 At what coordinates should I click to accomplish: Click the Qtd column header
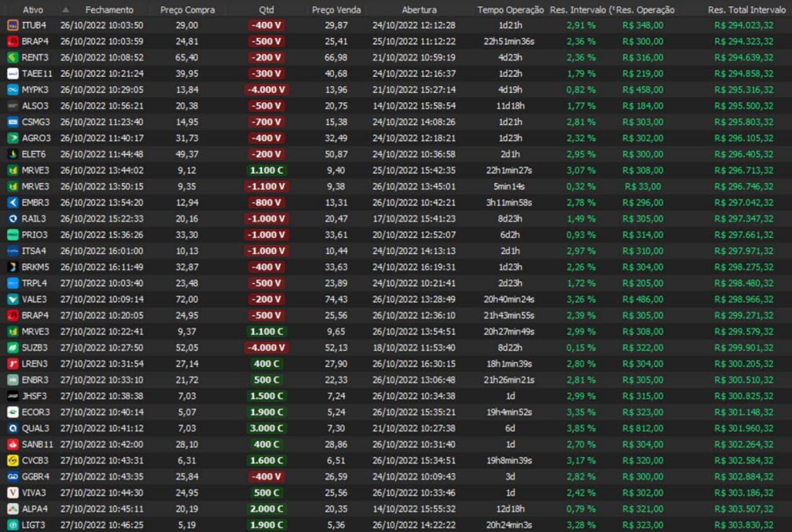pos(266,10)
